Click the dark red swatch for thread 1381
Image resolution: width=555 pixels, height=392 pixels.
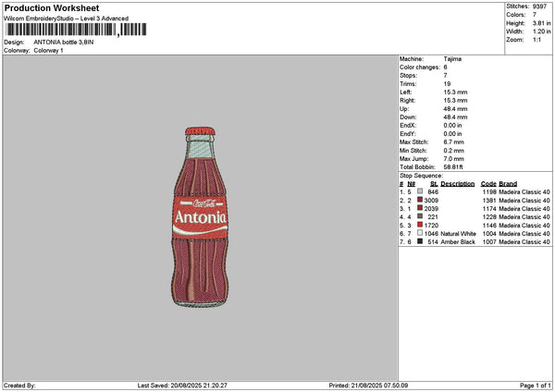pyautogui.click(x=420, y=200)
